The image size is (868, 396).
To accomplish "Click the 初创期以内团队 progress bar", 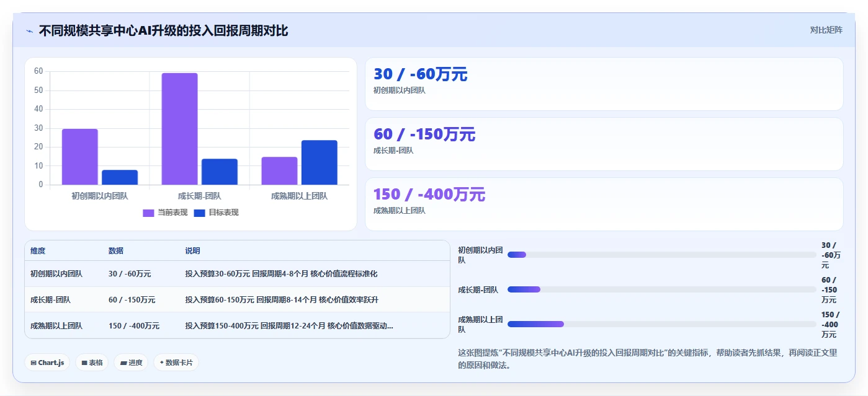I will 662,255.
